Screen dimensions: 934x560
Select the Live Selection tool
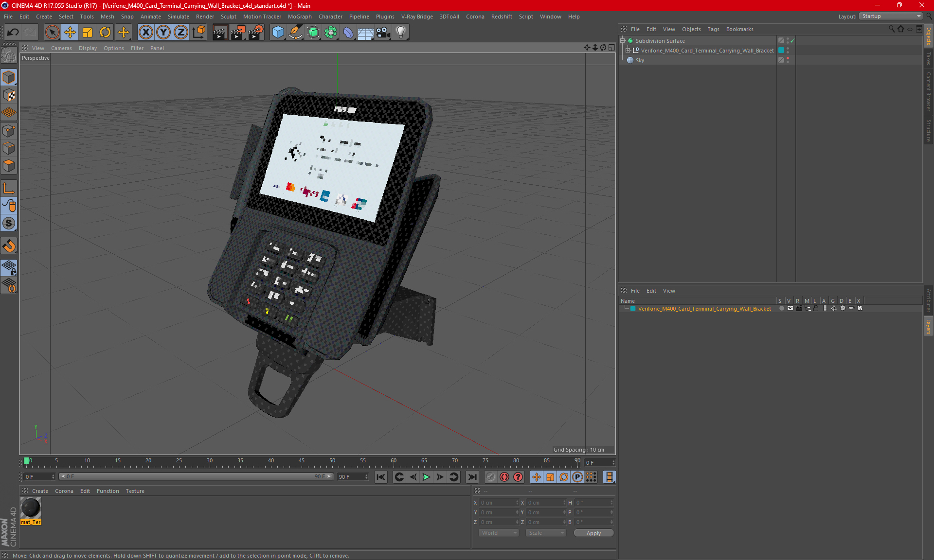click(x=52, y=33)
